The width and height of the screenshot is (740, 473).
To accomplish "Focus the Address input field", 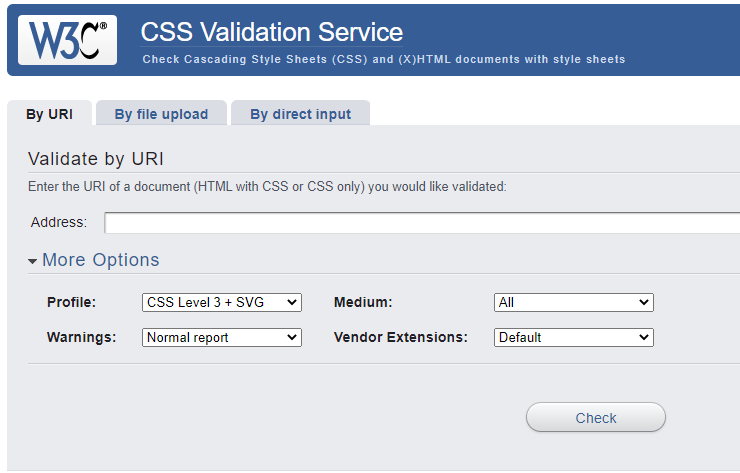I will [422, 223].
